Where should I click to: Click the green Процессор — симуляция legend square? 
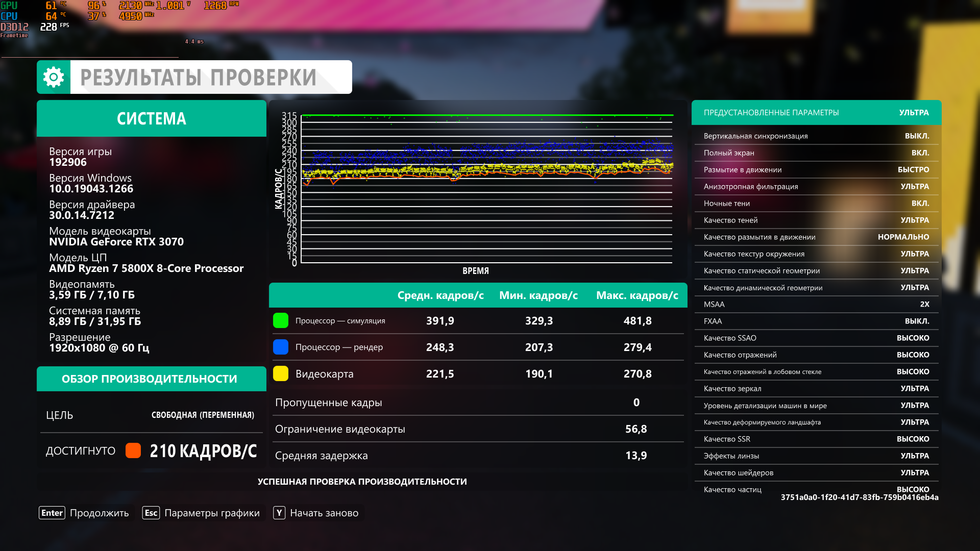click(281, 320)
